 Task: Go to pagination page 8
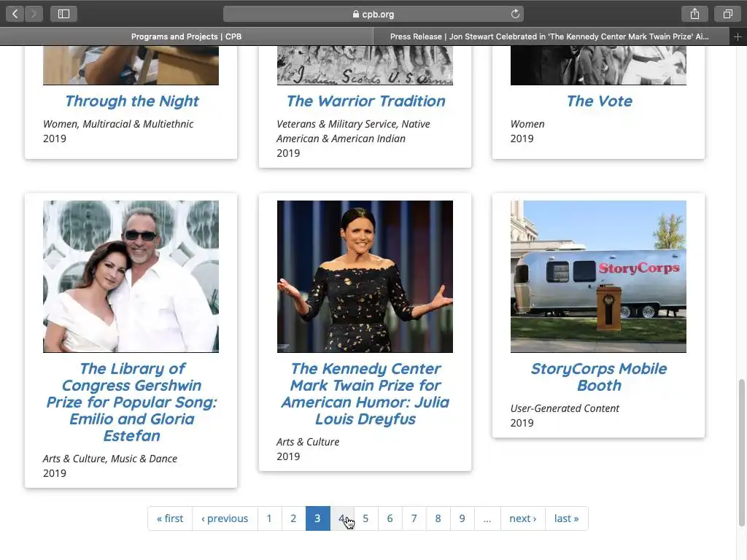tap(438, 518)
